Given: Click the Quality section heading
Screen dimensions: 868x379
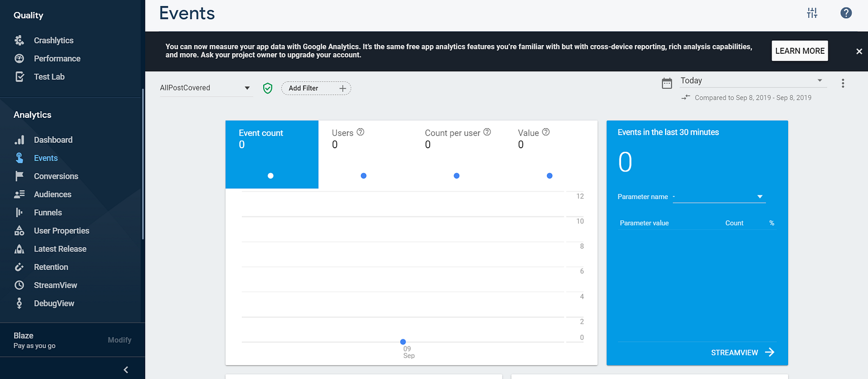Looking at the screenshot, I should 28,15.
